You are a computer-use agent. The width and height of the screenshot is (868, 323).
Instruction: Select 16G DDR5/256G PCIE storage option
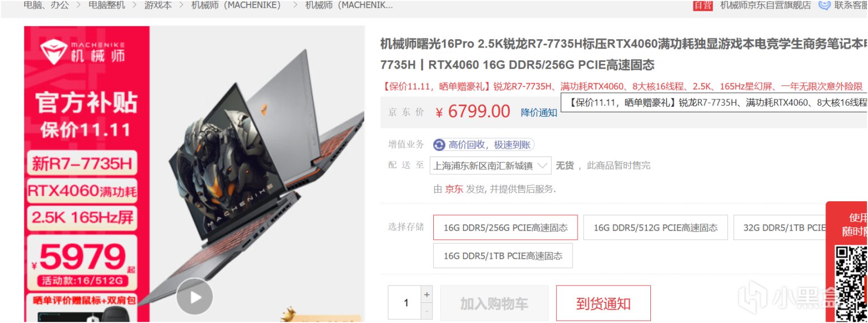click(505, 227)
